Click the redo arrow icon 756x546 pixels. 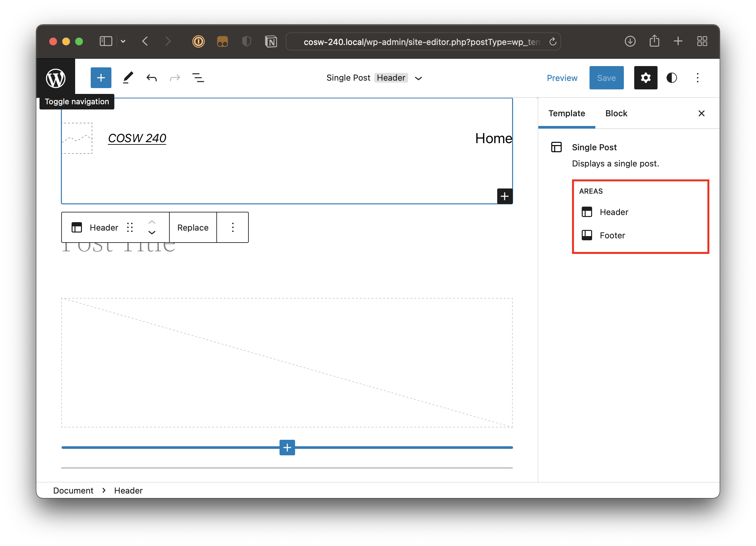[x=174, y=77]
